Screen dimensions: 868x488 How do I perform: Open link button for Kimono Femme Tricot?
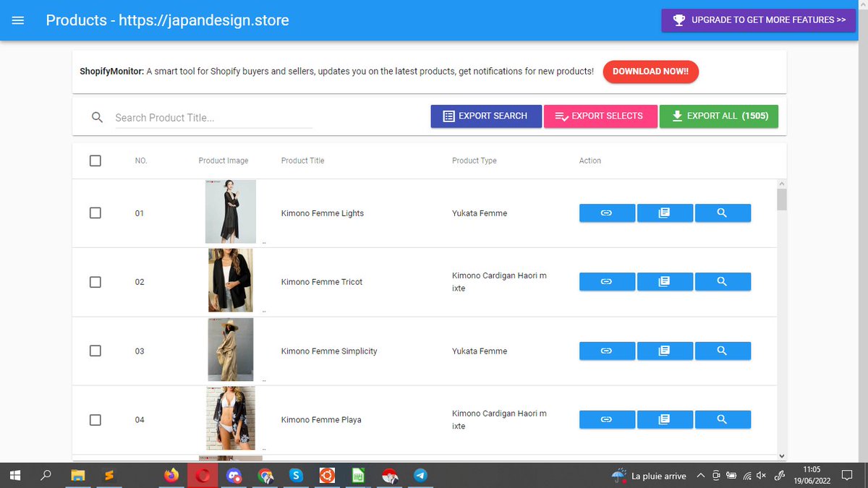tap(607, 281)
